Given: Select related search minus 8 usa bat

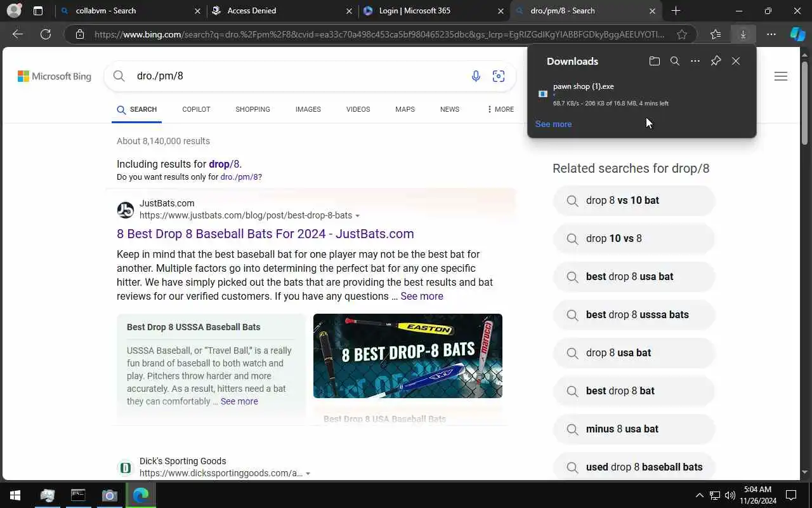Looking at the screenshot, I should pyautogui.click(x=634, y=429).
